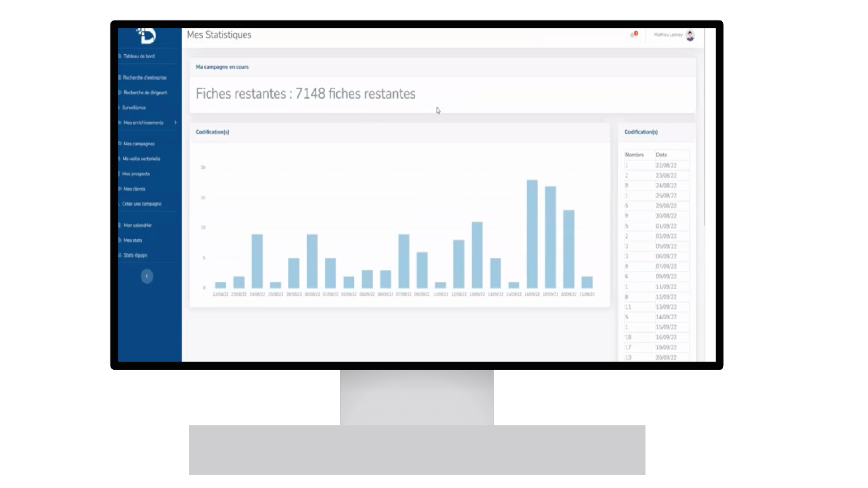The height and width of the screenshot is (488, 868).
Task: Click the Nombre column header
Action: [634, 155]
